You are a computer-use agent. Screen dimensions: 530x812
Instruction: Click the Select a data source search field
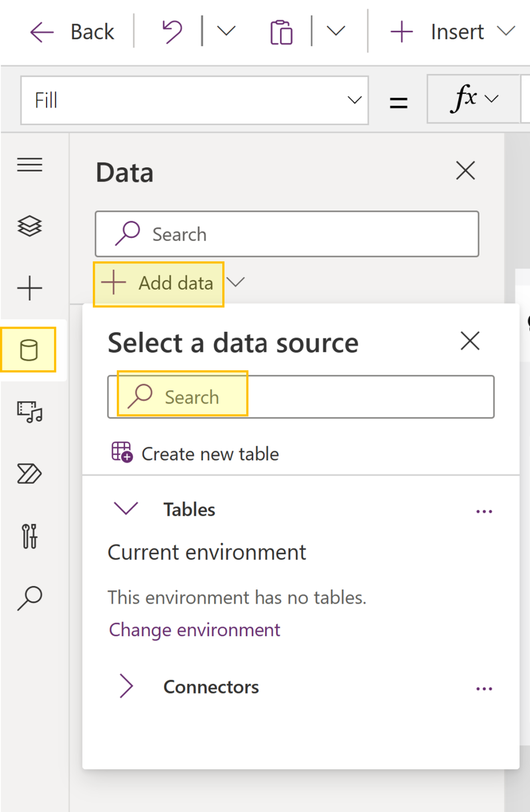point(300,397)
